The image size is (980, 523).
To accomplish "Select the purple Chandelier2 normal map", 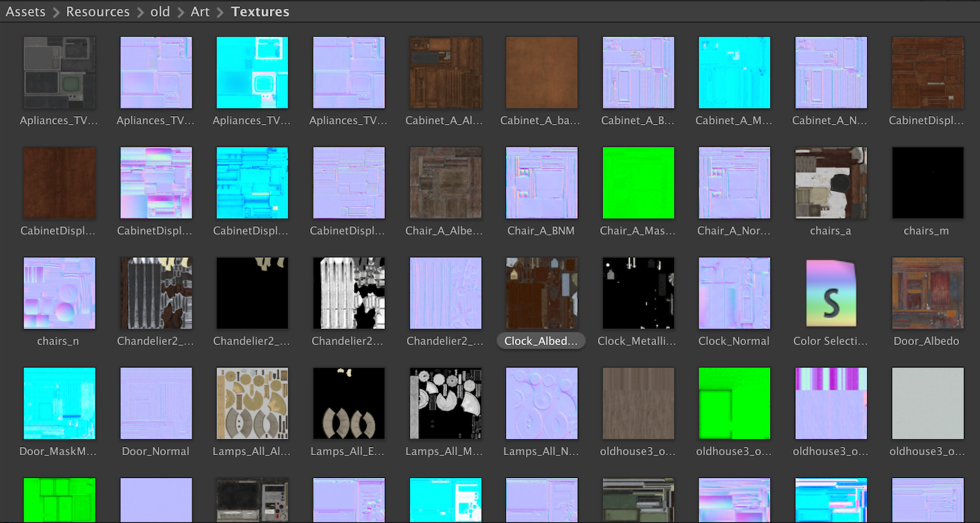I will pyautogui.click(x=446, y=293).
